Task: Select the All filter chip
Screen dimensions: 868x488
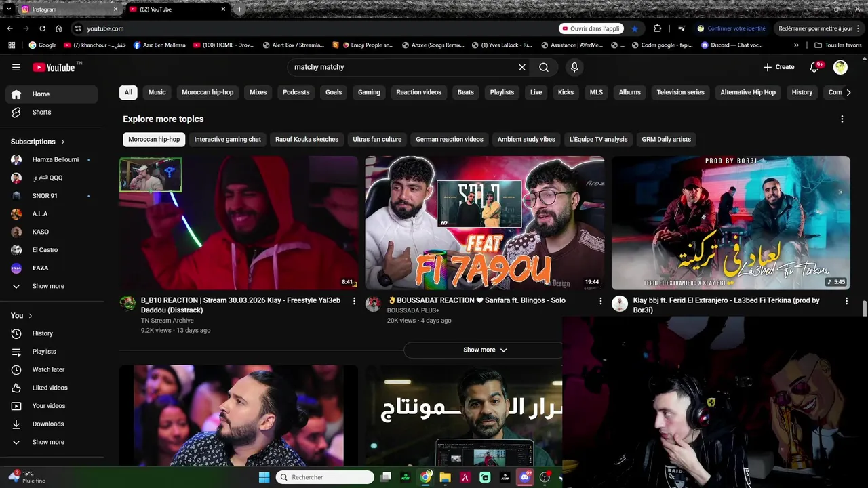Action: tap(128, 92)
